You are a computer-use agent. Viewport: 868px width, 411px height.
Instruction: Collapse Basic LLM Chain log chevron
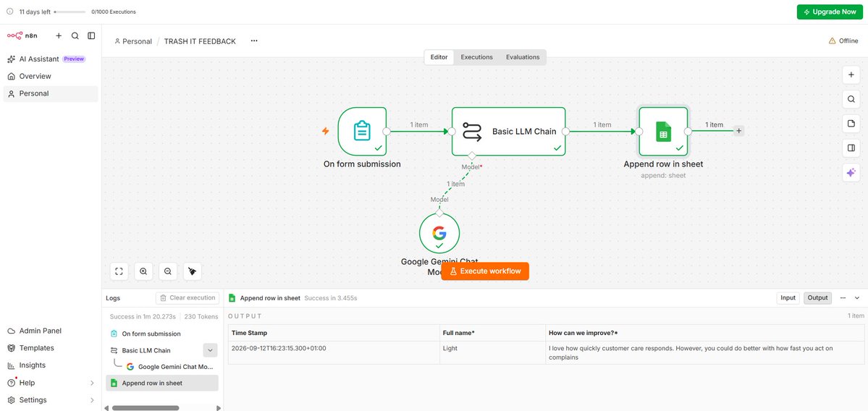click(x=211, y=350)
